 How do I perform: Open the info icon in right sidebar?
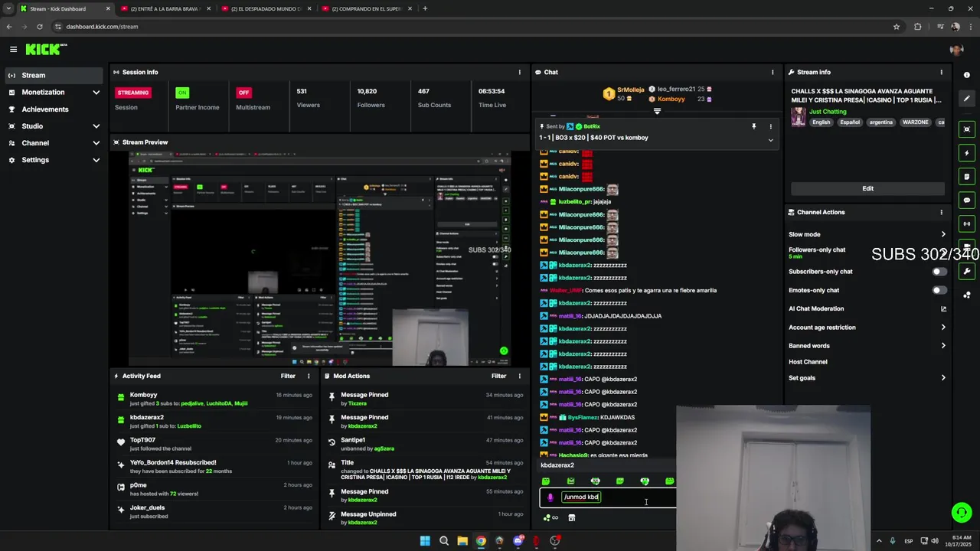coord(967,75)
